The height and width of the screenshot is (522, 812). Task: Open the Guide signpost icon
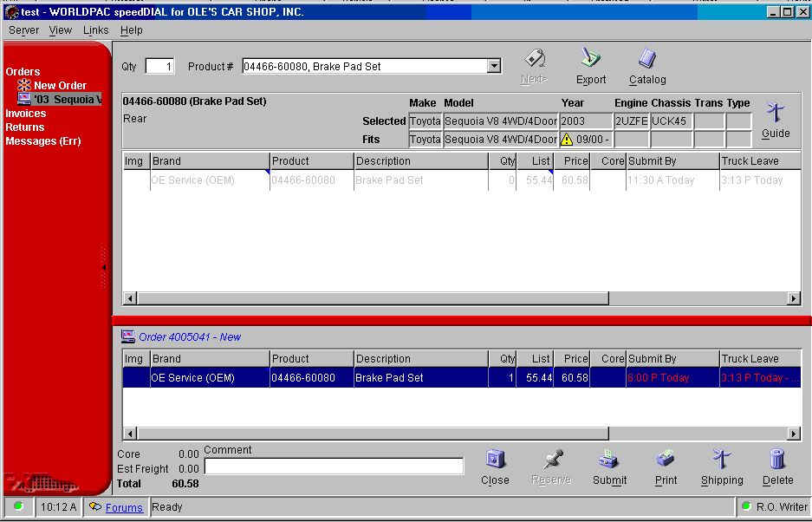[776, 113]
